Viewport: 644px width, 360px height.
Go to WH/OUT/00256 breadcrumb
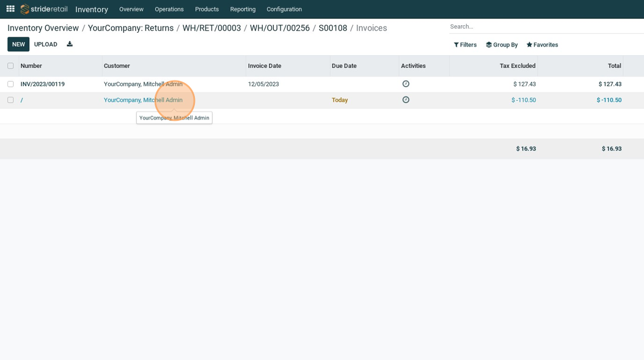click(279, 28)
